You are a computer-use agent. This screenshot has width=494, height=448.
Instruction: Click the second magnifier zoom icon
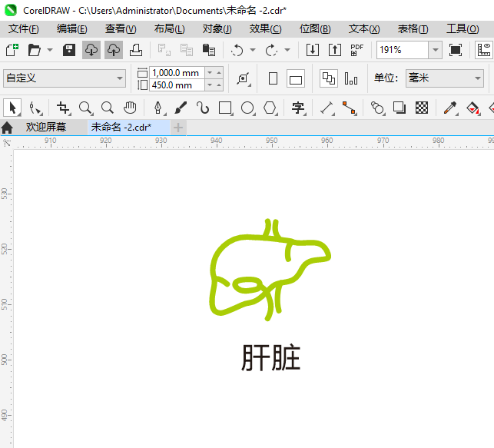tap(108, 108)
